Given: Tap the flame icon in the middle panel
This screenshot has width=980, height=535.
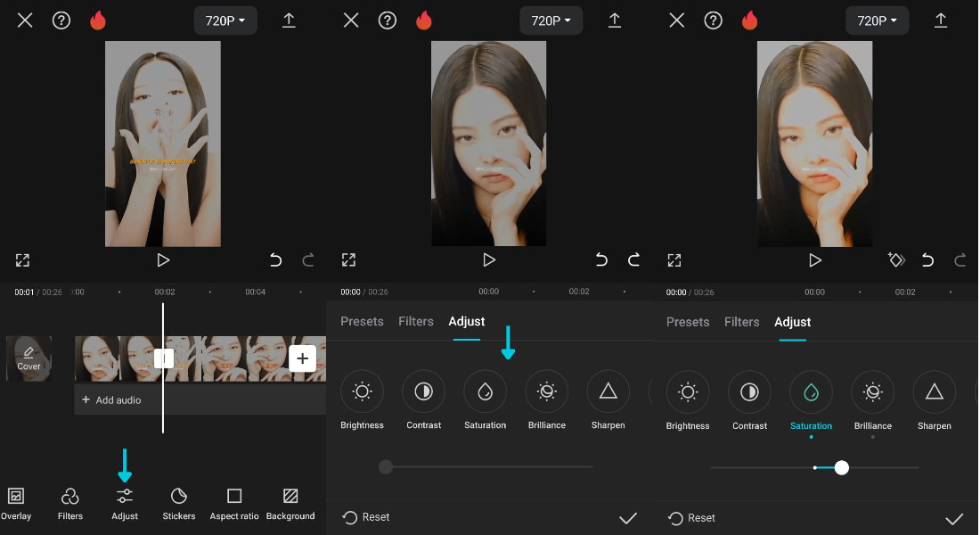Looking at the screenshot, I should coord(424,20).
